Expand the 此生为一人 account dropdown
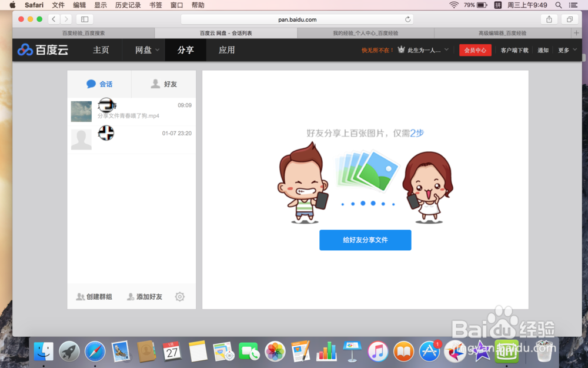 pyautogui.click(x=425, y=51)
